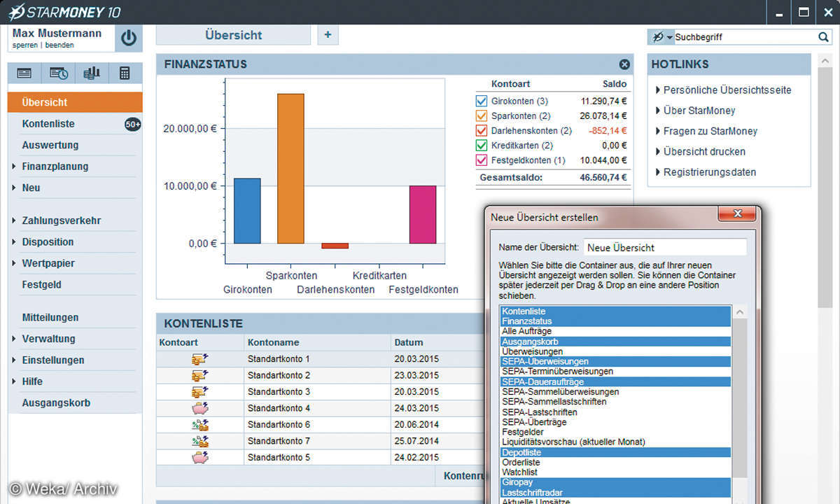Click the power icon next to Max Mustermann
Viewport: 840px width, 504px height.
pyautogui.click(x=128, y=38)
